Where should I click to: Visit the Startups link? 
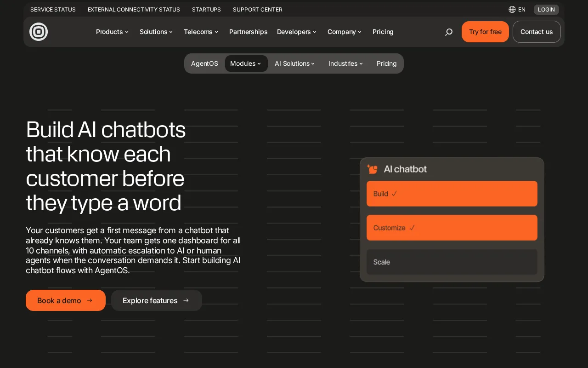[x=206, y=9]
